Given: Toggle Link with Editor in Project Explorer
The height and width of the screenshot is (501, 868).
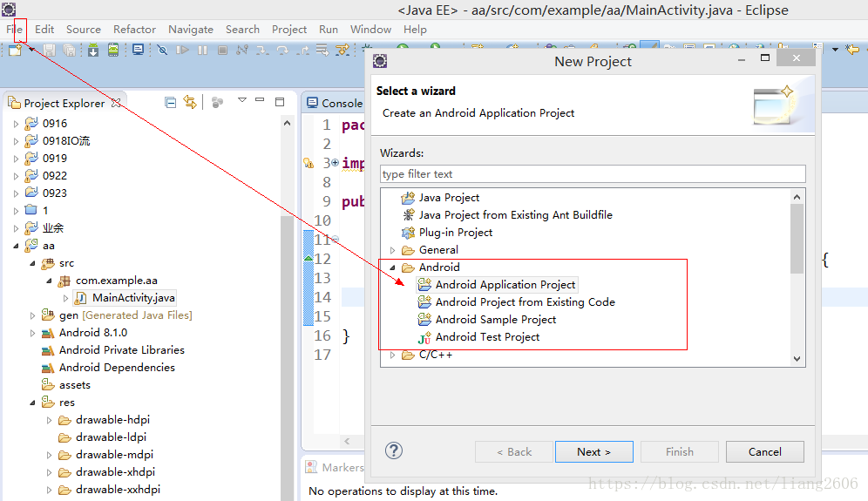Looking at the screenshot, I should tap(190, 103).
